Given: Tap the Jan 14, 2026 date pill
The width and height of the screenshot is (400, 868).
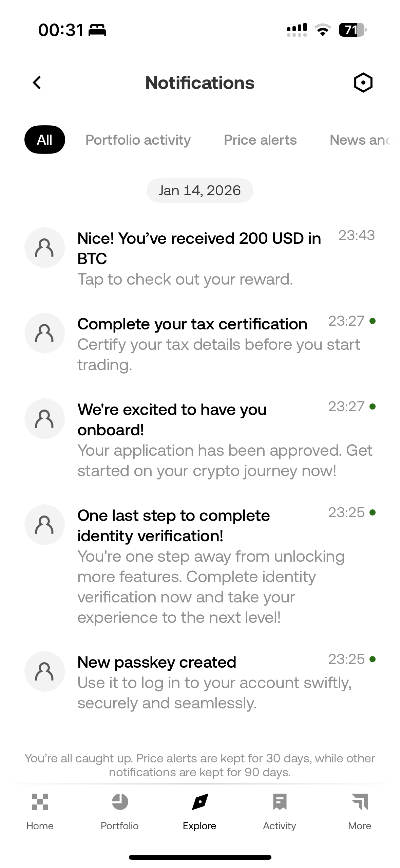Looking at the screenshot, I should pos(200,191).
